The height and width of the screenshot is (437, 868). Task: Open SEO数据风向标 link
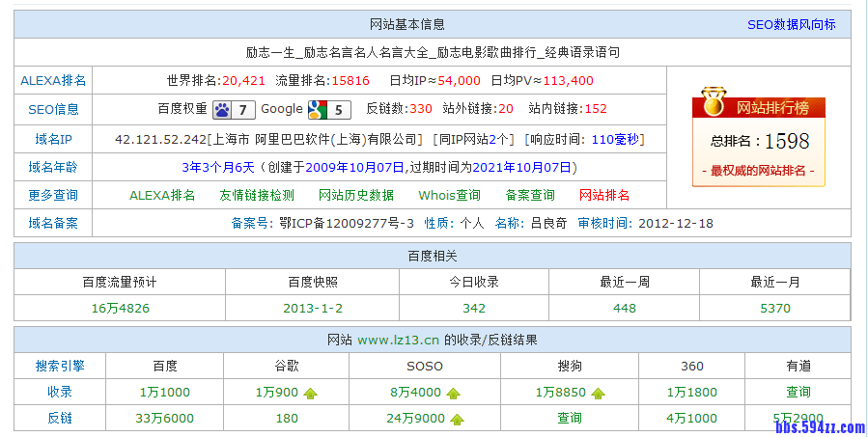click(792, 24)
